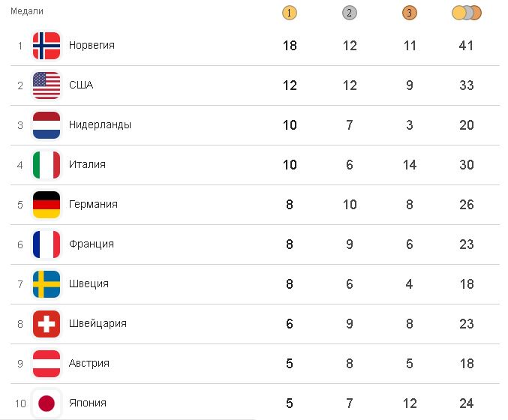The width and height of the screenshot is (508, 420).
Task: Sort by silver medal column icon
Action: click(349, 13)
